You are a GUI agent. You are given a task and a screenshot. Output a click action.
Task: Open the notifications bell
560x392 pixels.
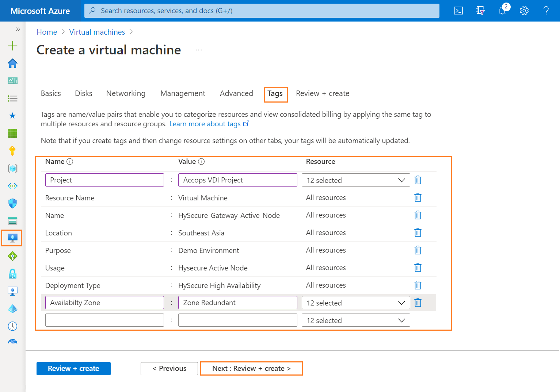[x=503, y=10]
